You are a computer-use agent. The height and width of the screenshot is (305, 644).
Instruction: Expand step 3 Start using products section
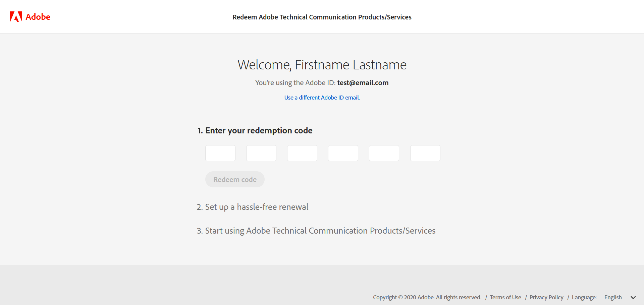click(x=316, y=231)
